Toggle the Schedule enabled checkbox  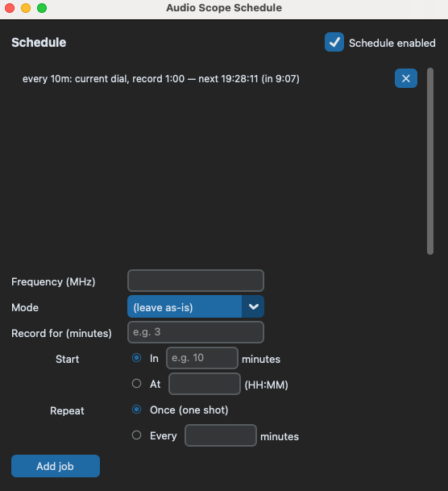(334, 42)
